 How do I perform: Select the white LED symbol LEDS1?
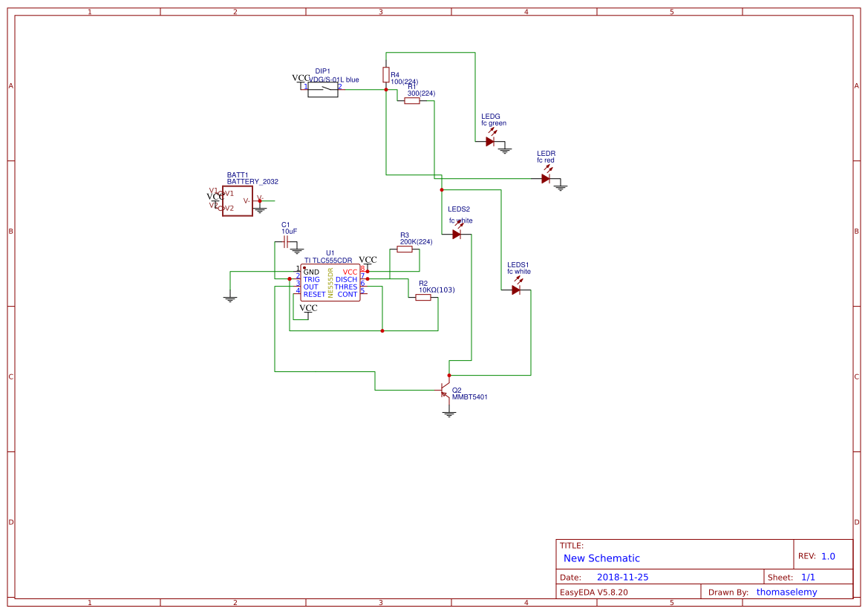(x=515, y=289)
